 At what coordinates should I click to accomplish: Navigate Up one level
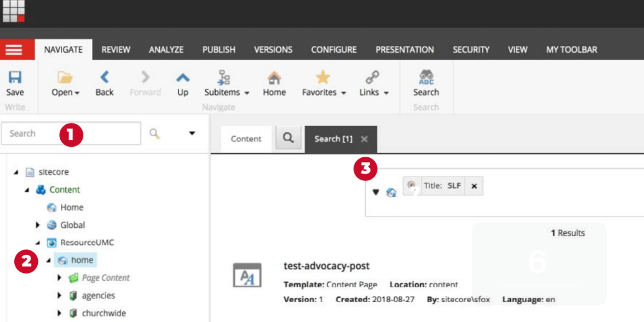click(183, 77)
